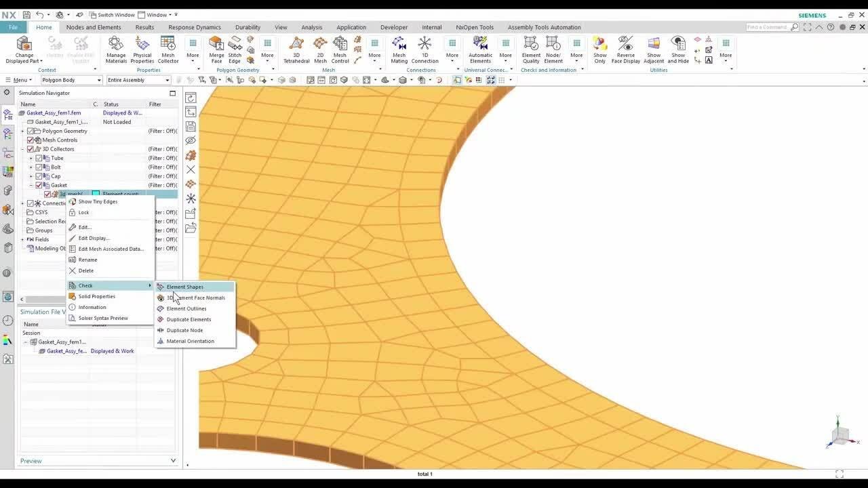Click the eye icon in vertical toolbar
868x488 pixels.
191,140
